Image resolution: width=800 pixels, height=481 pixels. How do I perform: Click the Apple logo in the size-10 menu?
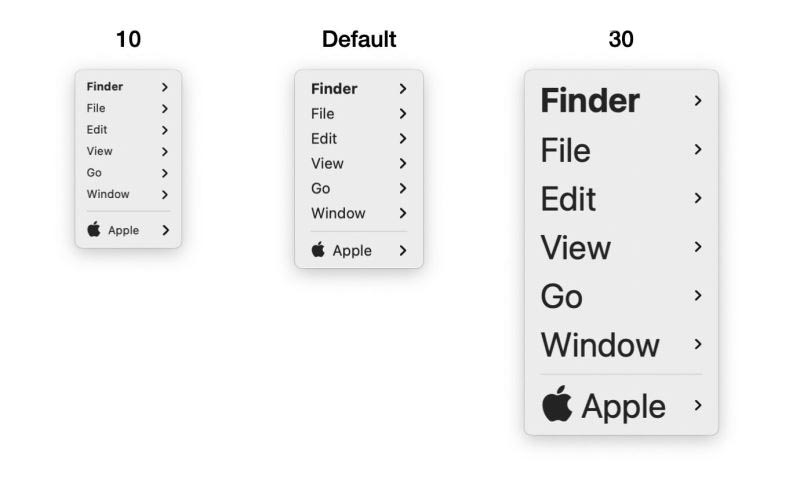[94, 230]
